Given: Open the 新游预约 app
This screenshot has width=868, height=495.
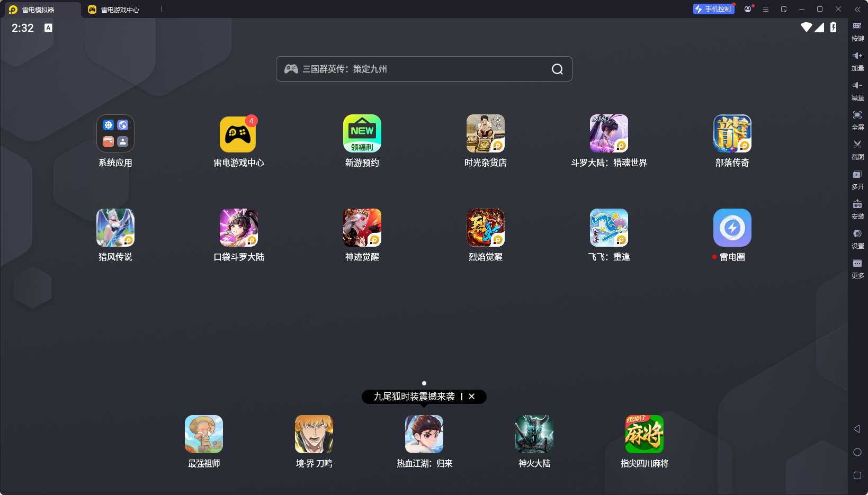Looking at the screenshot, I should pos(362,133).
